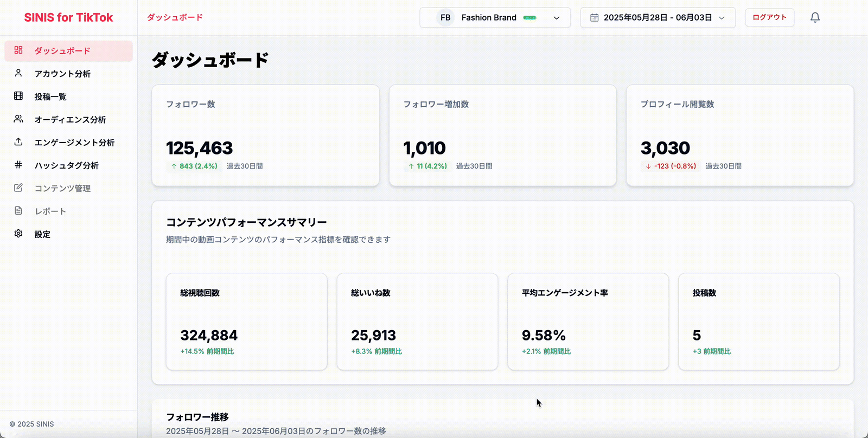Click the film icon beside 投稿一覧
868x438 pixels.
pyautogui.click(x=18, y=96)
